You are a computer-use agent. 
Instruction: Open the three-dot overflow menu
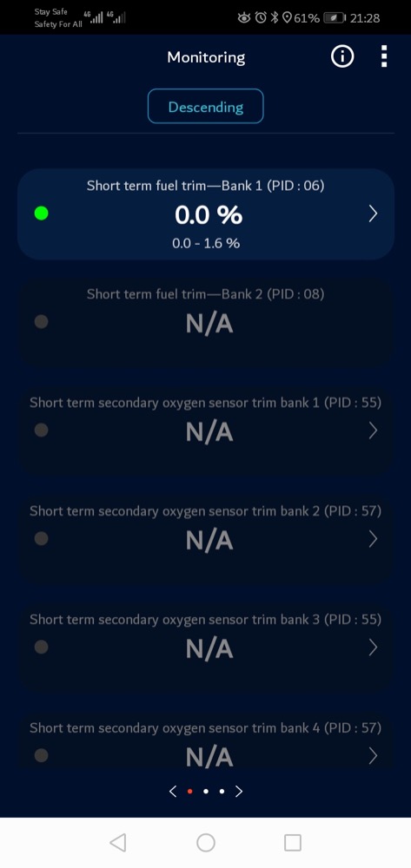(384, 56)
